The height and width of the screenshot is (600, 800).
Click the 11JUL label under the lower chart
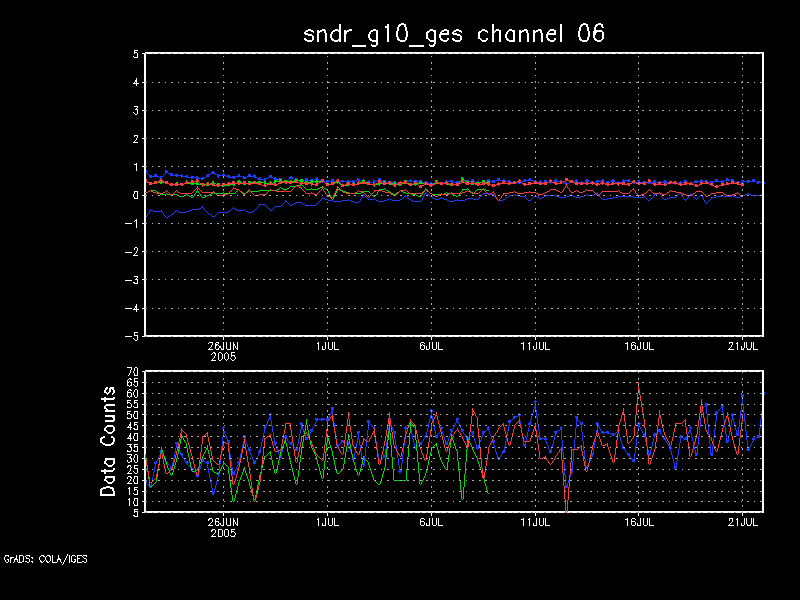tap(535, 521)
